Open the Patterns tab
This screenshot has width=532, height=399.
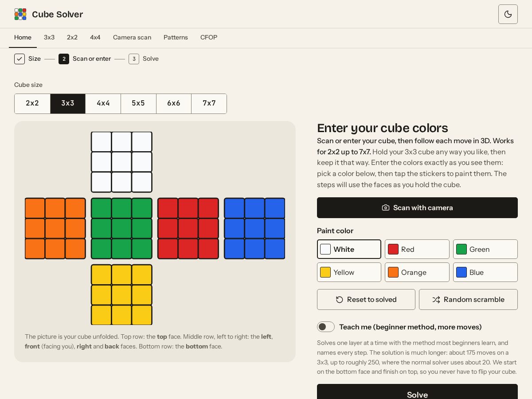pyautogui.click(x=176, y=38)
